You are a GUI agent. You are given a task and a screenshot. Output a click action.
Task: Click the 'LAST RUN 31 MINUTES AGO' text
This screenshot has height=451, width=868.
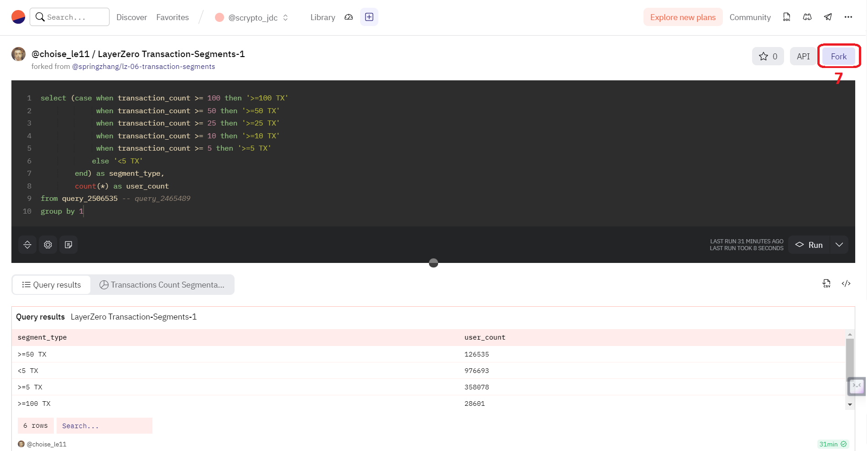pos(747,241)
